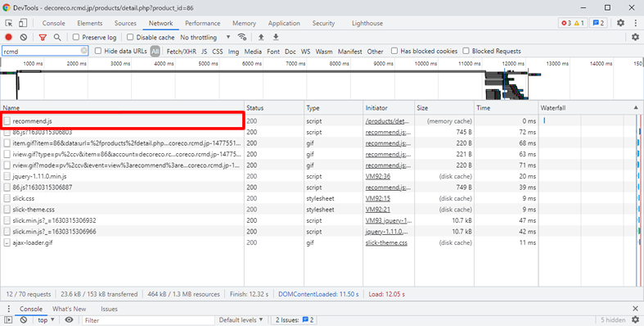Screen dimensions: 644x326
Task: Open the top context selector dropdown
Action: pos(46,319)
